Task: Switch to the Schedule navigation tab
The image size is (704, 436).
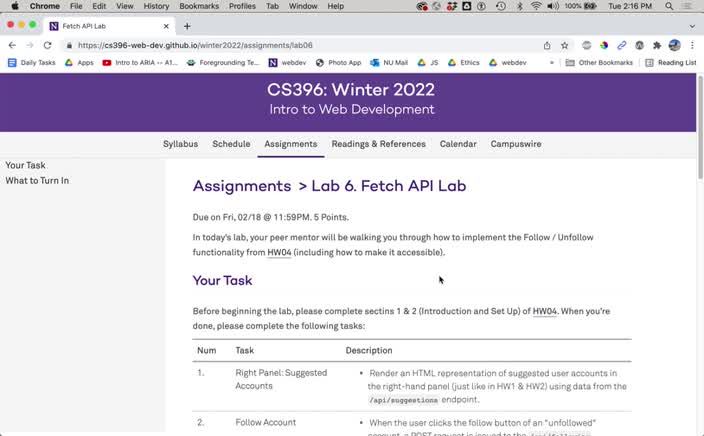Action: [231, 144]
